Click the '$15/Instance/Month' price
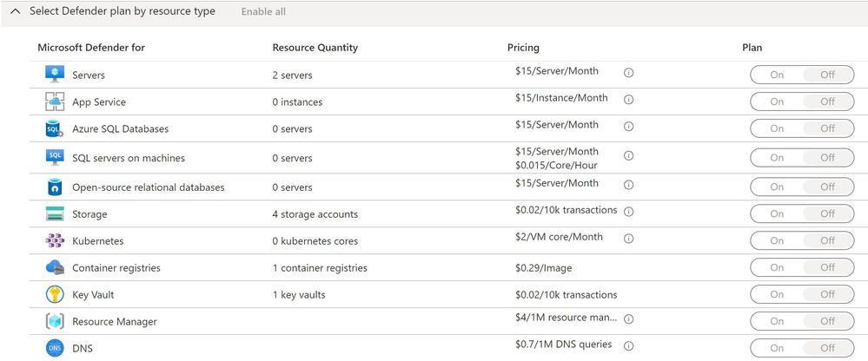The image size is (868, 361). click(x=561, y=98)
